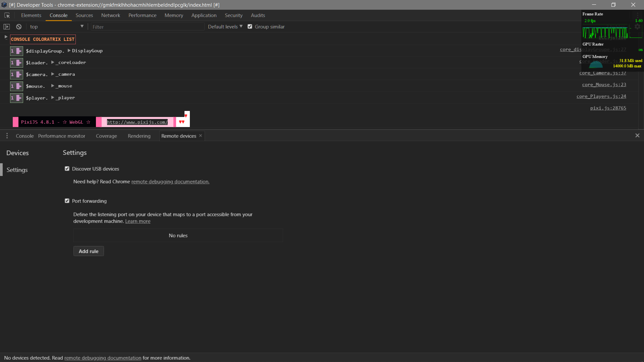The width and height of the screenshot is (644, 362).
Task: Close the drawer with the X icon
Action: pyautogui.click(x=637, y=135)
